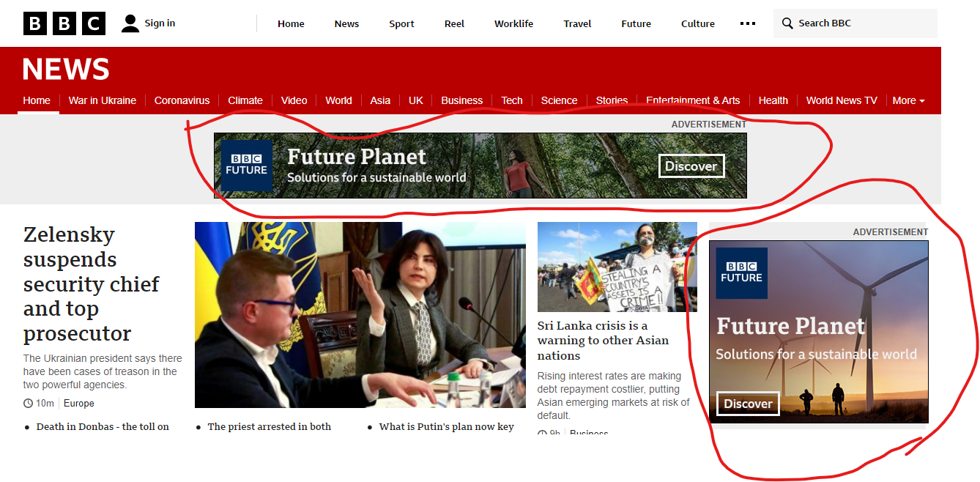
Task: Click the large white NEWS logo
Action: pyautogui.click(x=66, y=70)
